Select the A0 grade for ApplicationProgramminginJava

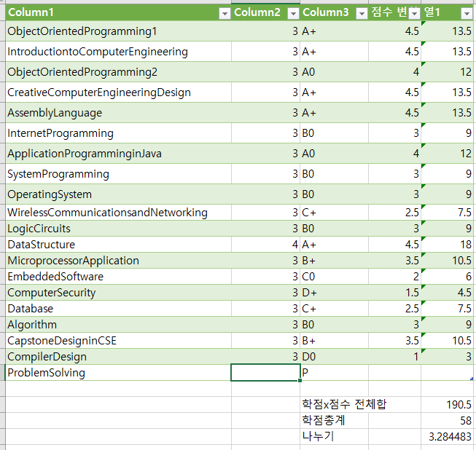click(x=335, y=154)
